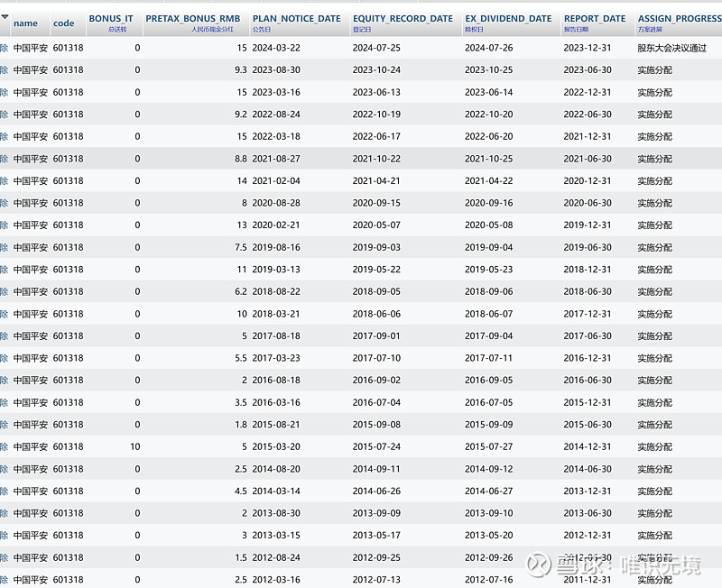Select equity record date 2012-09-25
This screenshot has height=588, width=722.
point(376,557)
